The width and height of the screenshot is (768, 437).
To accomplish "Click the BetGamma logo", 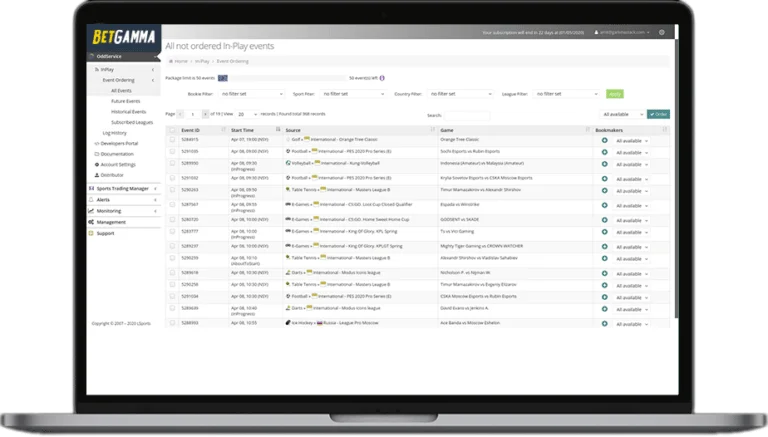I will click(123, 37).
